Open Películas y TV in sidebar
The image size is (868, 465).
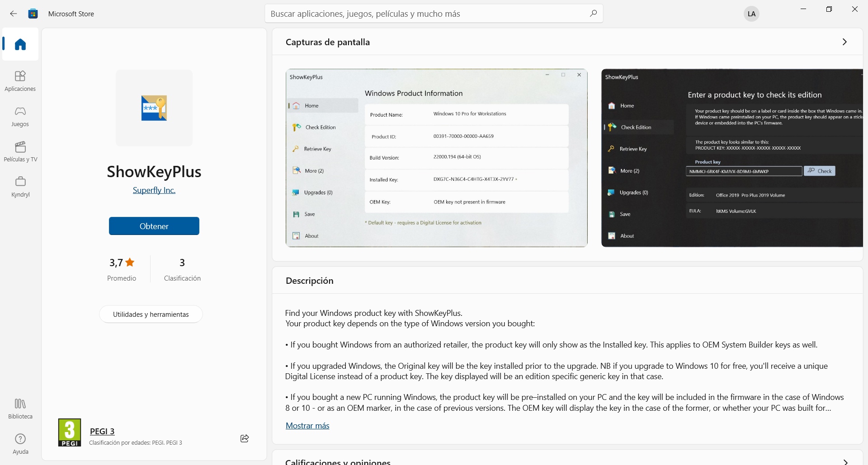(20, 152)
